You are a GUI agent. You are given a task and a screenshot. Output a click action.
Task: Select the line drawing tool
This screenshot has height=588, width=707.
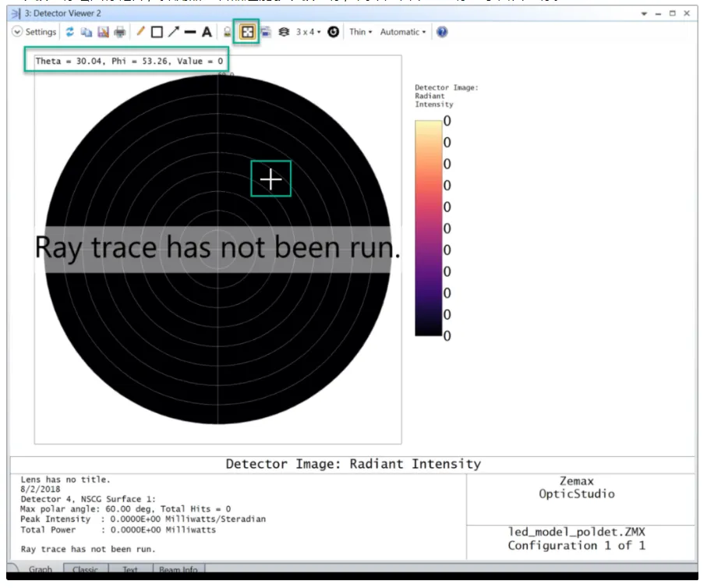[190, 32]
